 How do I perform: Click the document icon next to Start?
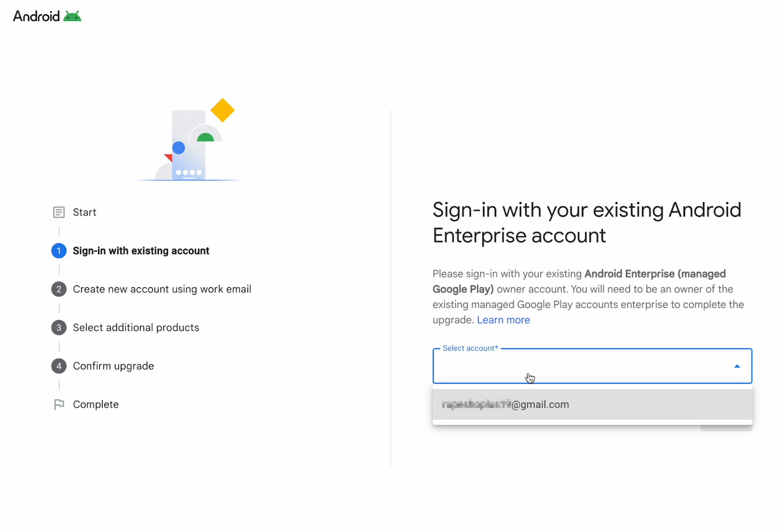59,212
